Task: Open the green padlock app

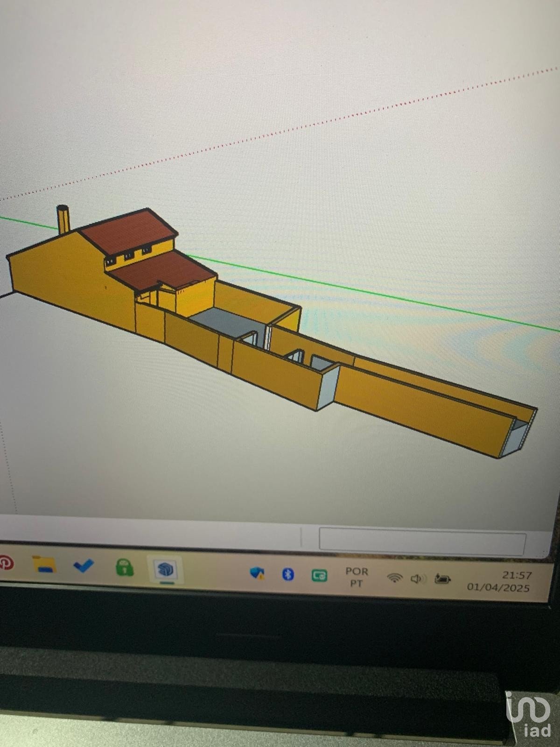Action: coord(125,568)
